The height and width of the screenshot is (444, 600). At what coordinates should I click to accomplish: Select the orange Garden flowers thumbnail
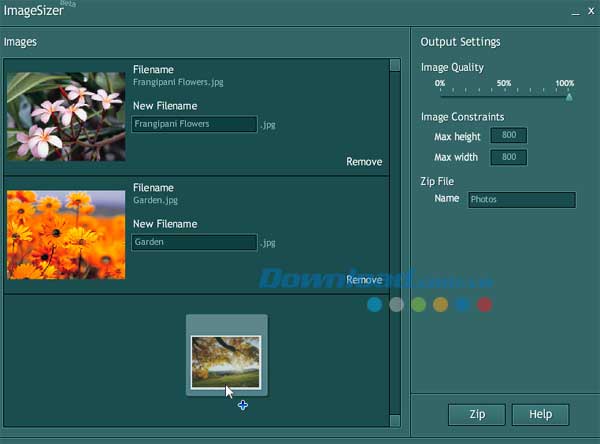(x=66, y=235)
